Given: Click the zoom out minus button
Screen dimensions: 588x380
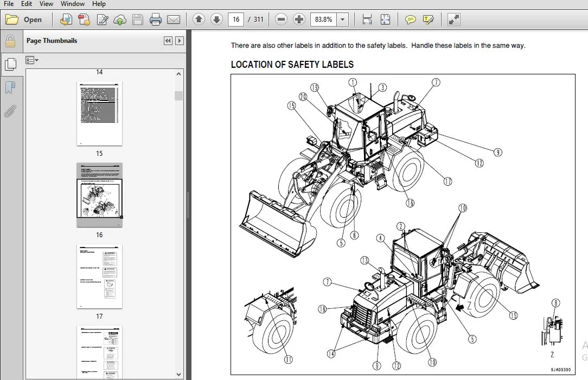Looking at the screenshot, I should [x=281, y=19].
